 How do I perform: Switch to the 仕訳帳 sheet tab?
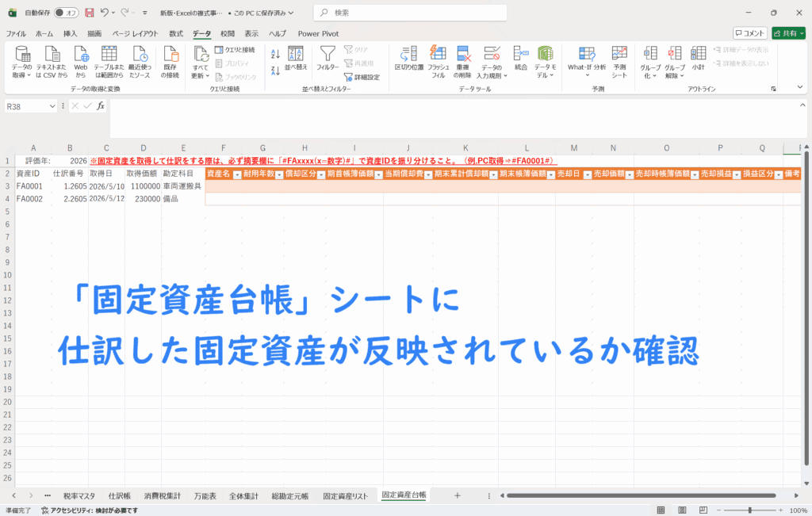tap(120, 495)
